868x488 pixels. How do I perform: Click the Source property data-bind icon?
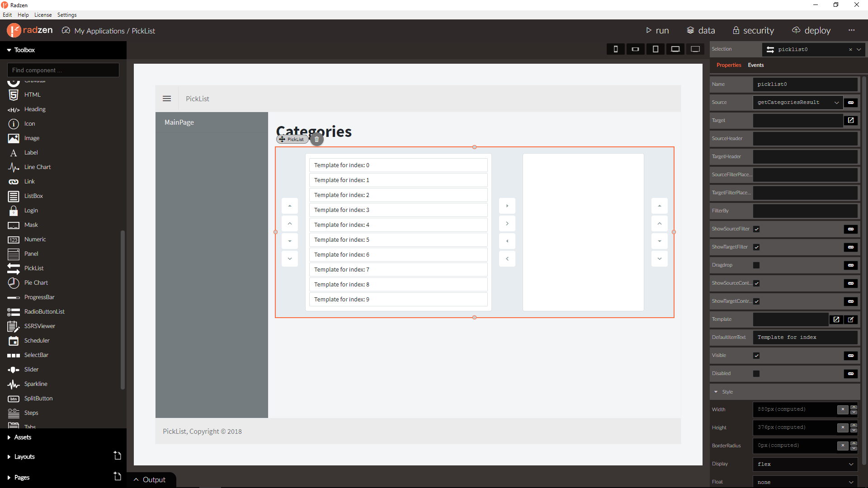[850, 103]
